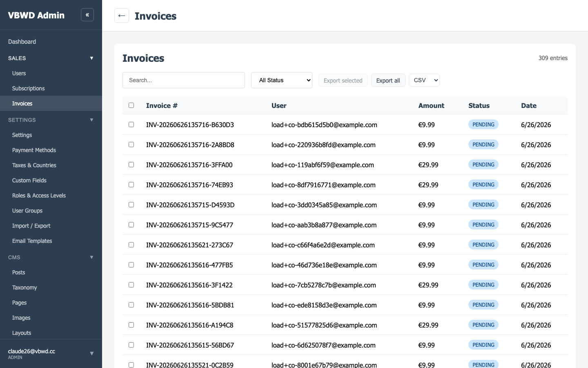Open Dashboard in the sidebar
The image size is (588, 368).
point(51,42)
